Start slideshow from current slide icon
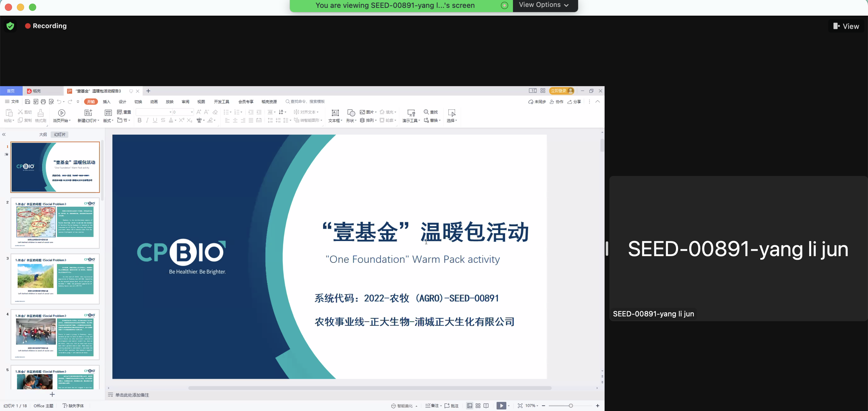 [x=62, y=113]
